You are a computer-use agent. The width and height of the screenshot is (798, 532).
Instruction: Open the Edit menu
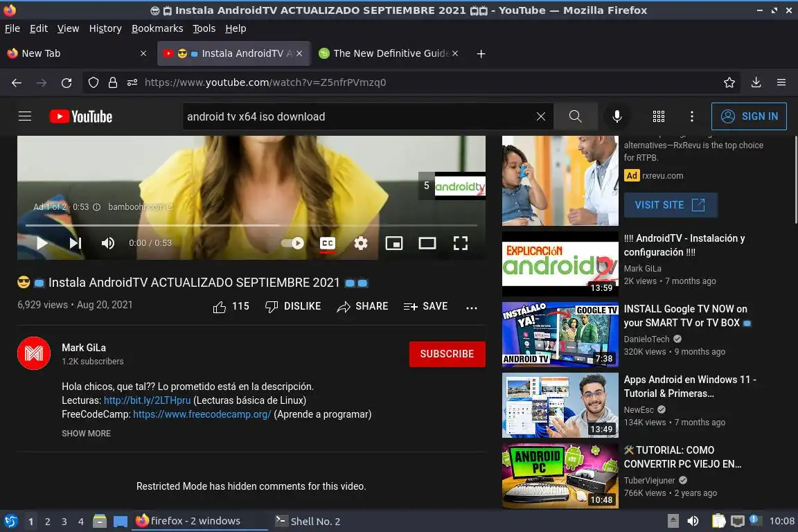coord(39,28)
